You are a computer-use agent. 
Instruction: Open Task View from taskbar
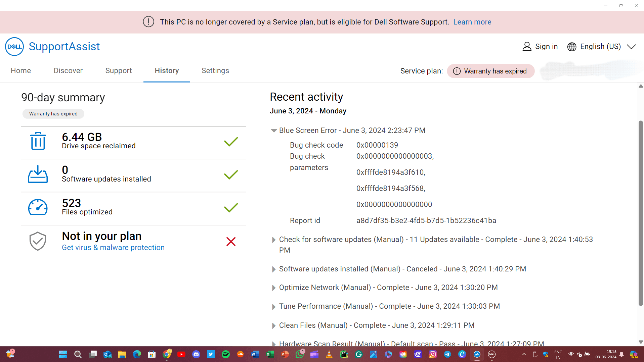(93, 354)
